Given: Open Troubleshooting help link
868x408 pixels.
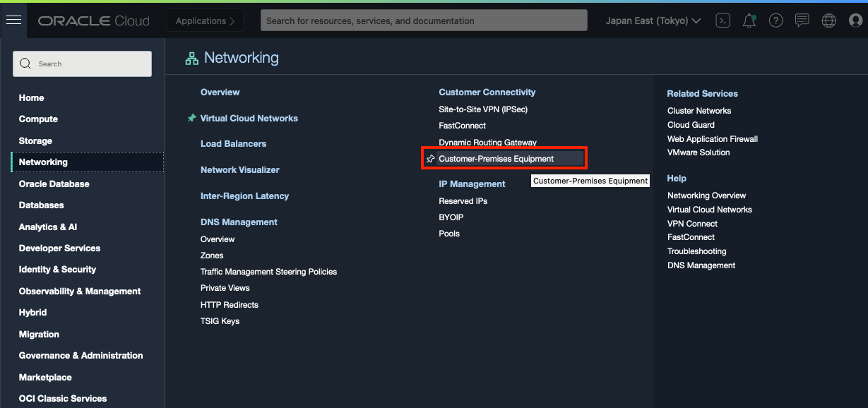Looking at the screenshot, I should point(697,251).
